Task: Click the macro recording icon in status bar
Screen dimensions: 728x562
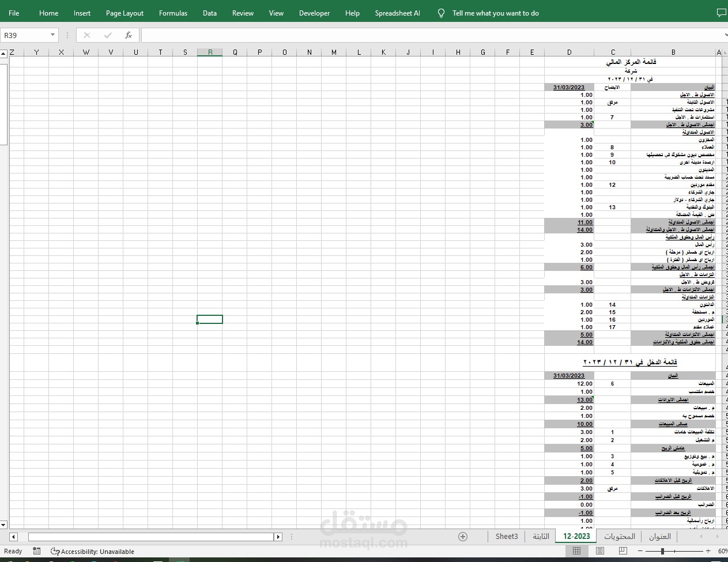Action: click(x=36, y=551)
